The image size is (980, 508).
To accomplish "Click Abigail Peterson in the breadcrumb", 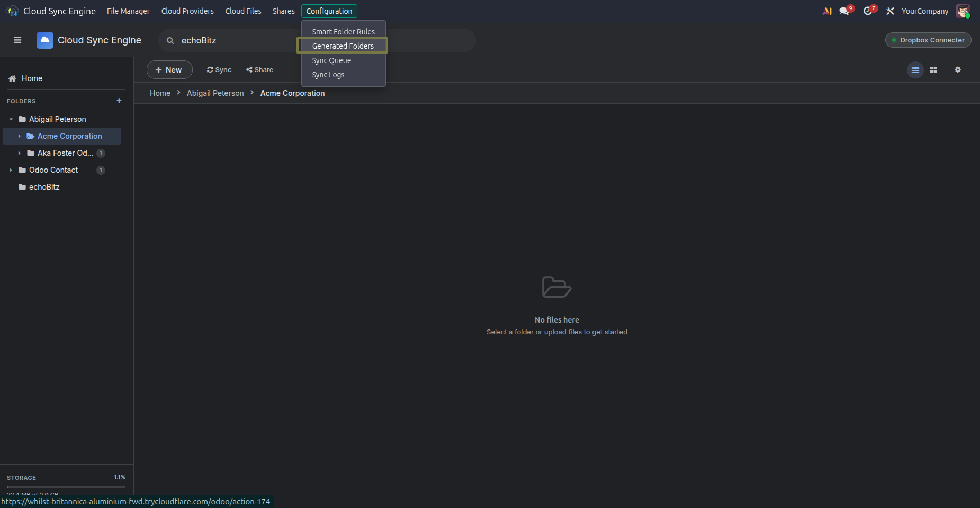I will coord(215,93).
